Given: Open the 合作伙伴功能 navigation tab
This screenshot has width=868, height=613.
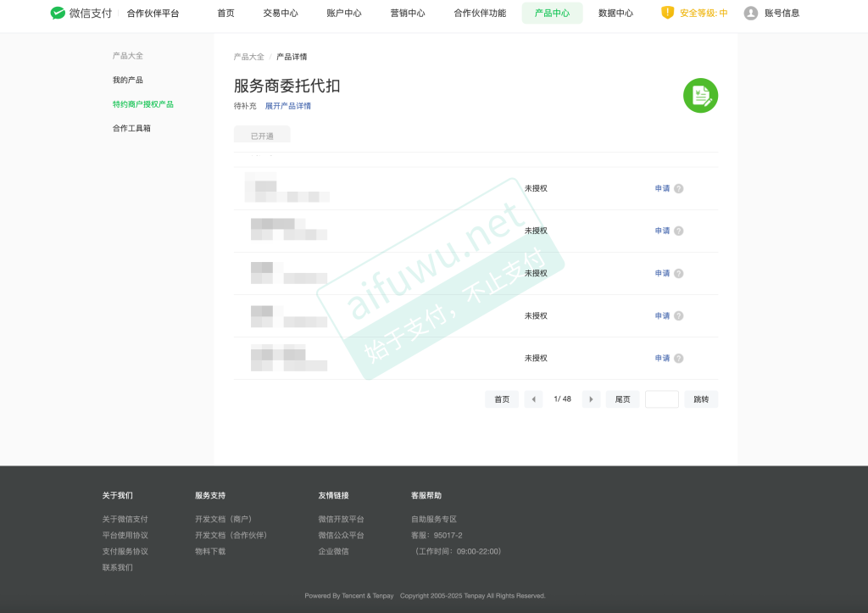Looking at the screenshot, I should coord(480,14).
